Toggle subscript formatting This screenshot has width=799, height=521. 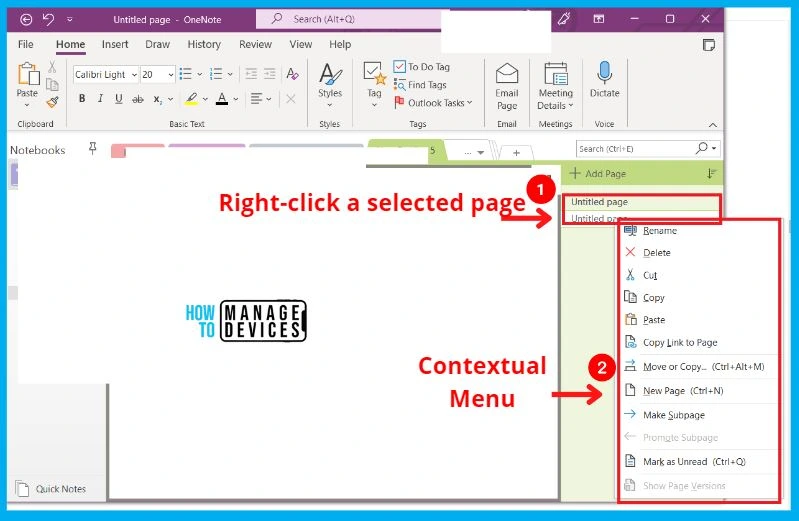(x=158, y=99)
